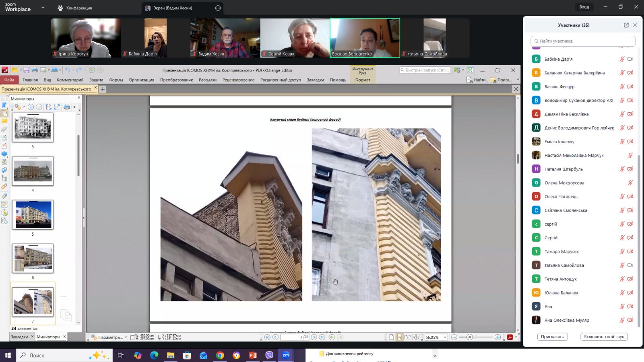Print the document from quick toolbar
The width and height of the screenshot is (644, 362).
(x=35, y=70)
